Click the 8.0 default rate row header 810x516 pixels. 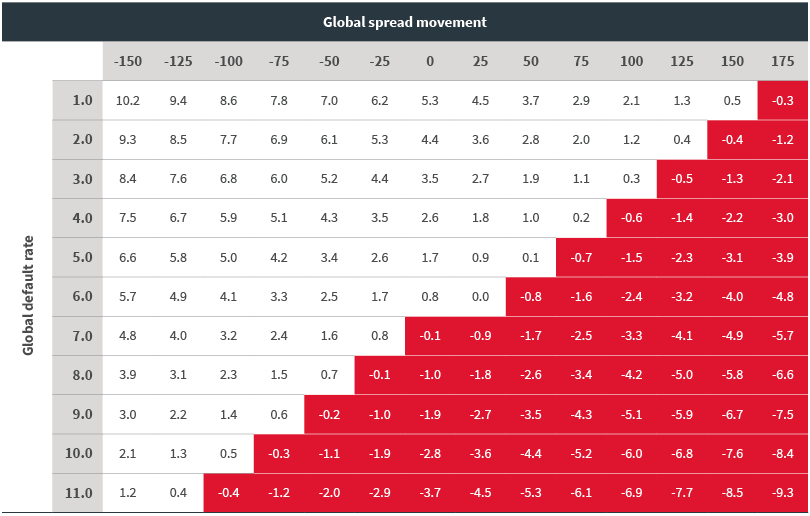pos(81,375)
